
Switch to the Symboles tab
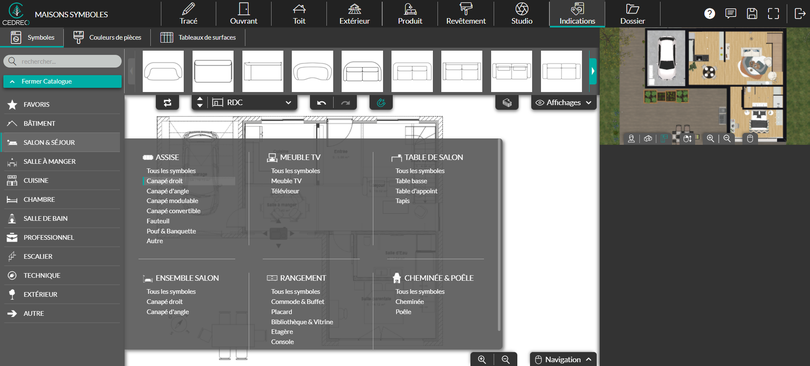(x=32, y=37)
